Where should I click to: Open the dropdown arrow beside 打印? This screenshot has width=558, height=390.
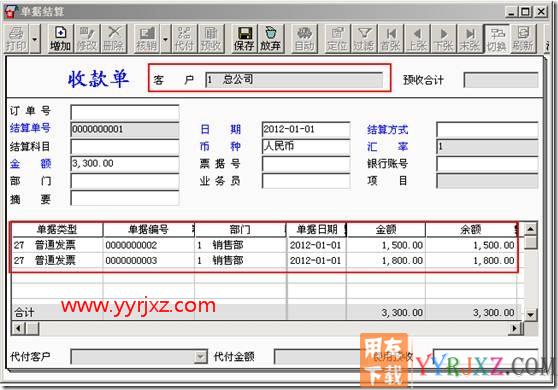pyautogui.click(x=35, y=39)
